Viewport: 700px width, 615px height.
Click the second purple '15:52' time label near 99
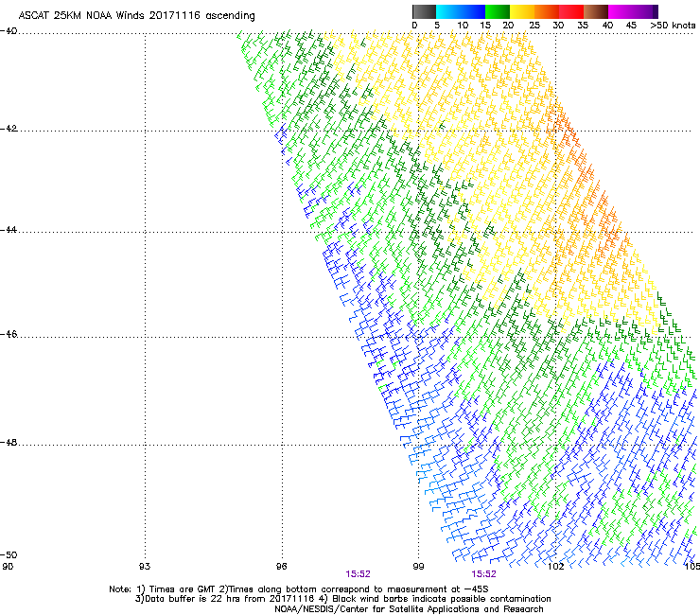484,574
